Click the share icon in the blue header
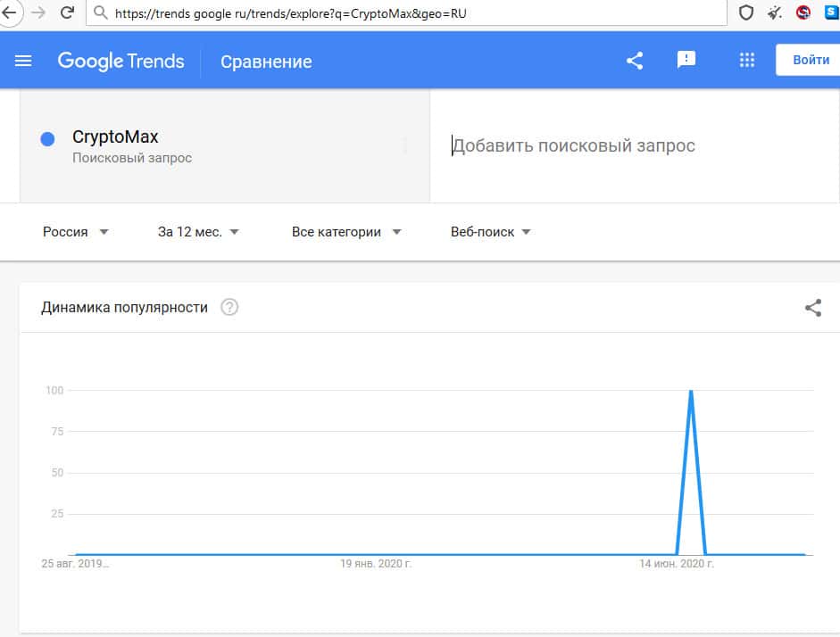 [635, 61]
